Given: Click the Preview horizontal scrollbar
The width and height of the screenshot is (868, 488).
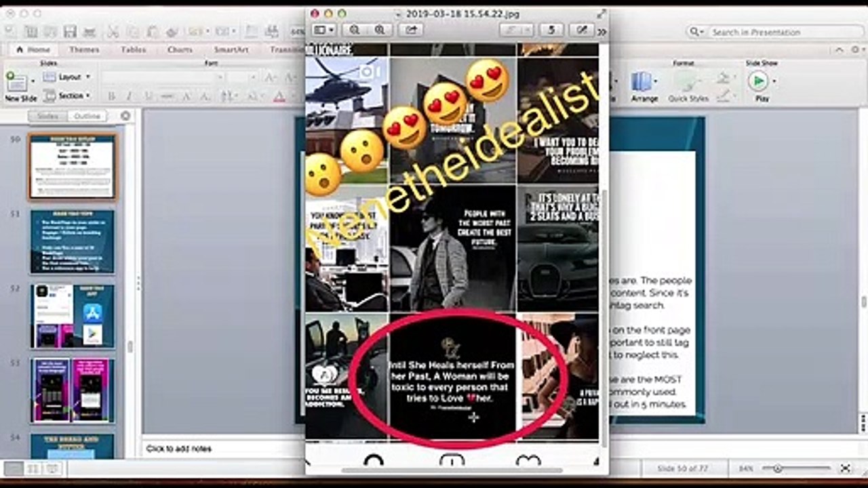Looking at the screenshot, I should click(x=452, y=470).
